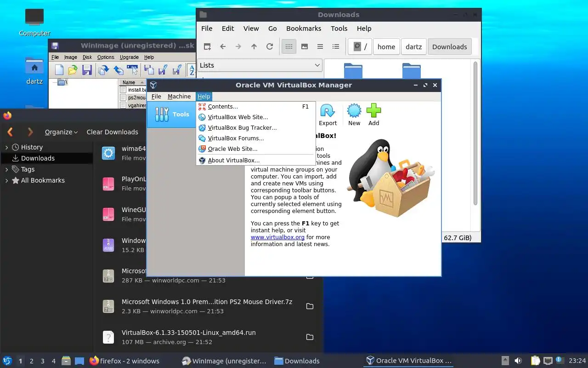This screenshot has width=588, height=368.
Task: Open VirtualBox Bug Tracker menu entry
Action: click(255, 128)
